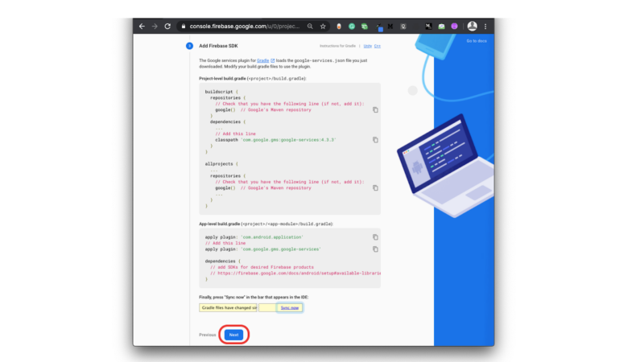The width and height of the screenshot is (644, 362).
Task: Copy the 'com.google.gms.google-services' plugin line
Action: [x=375, y=249]
